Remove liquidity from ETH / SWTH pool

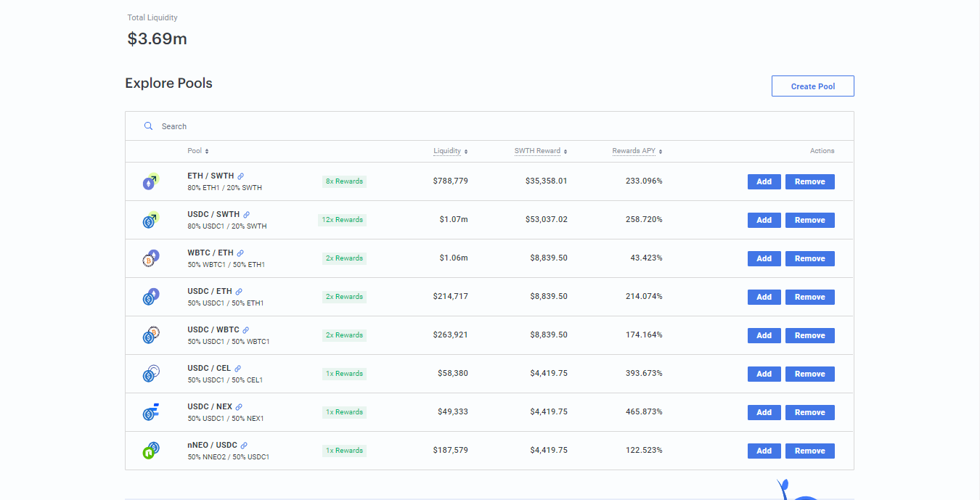click(x=810, y=181)
